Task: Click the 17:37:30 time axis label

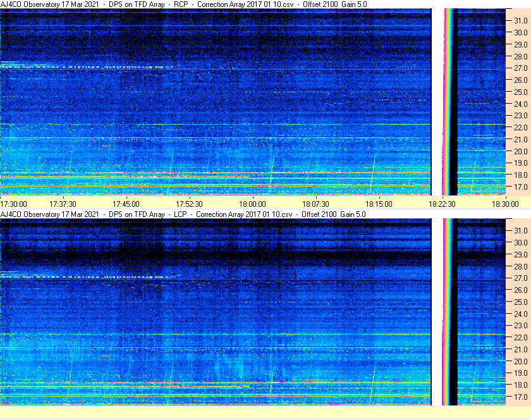Action: 63,204
